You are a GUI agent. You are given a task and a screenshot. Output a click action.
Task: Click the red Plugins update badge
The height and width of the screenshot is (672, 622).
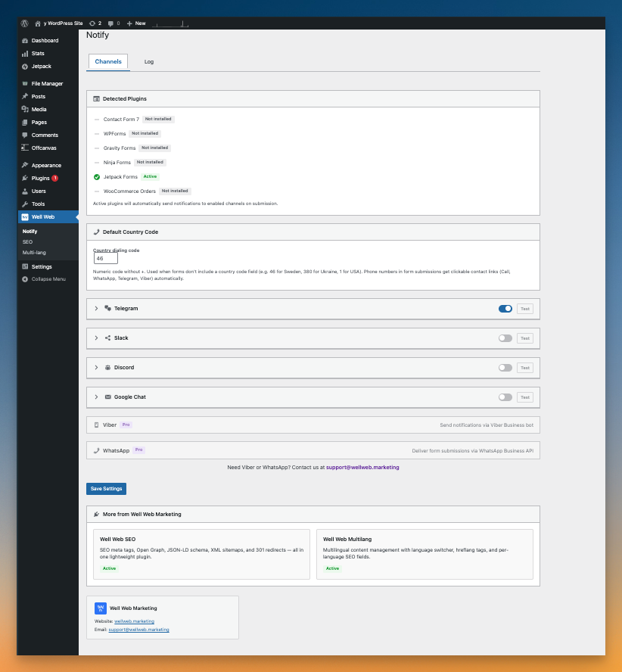[55, 179]
